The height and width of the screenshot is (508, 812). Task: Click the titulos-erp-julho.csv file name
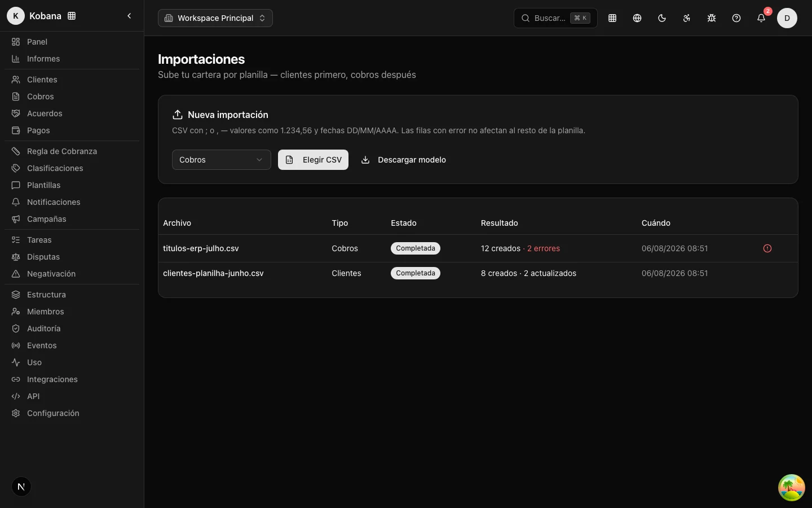201,248
